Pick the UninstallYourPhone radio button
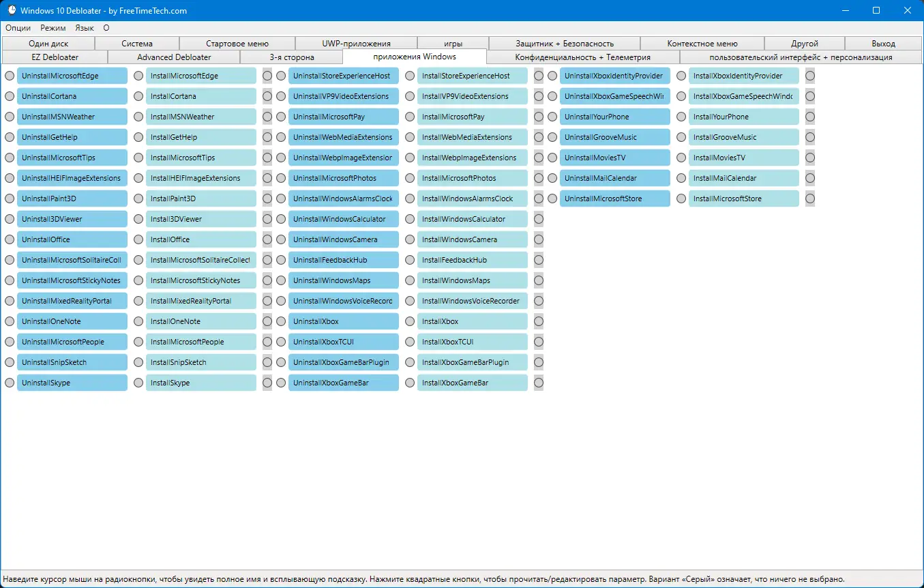This screenshot has width=924, height=588. [552, 117]
